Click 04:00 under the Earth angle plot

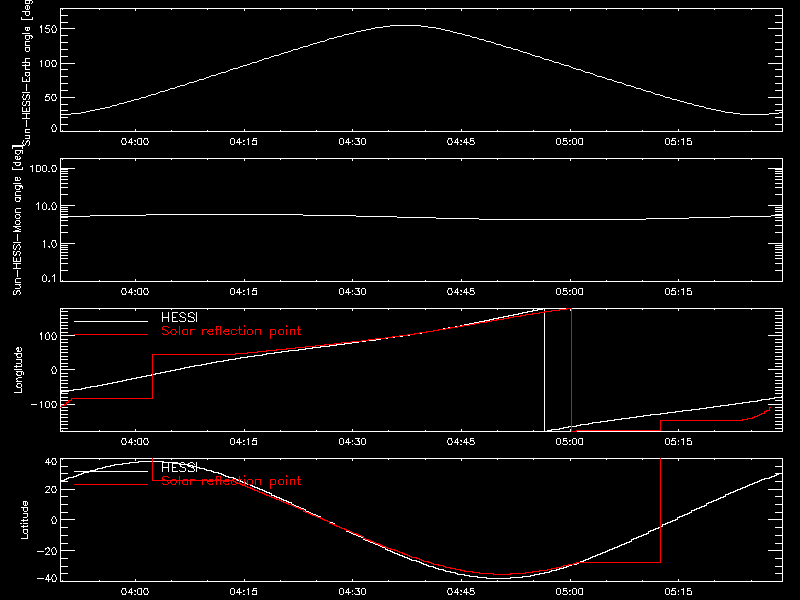coord(135,141)
